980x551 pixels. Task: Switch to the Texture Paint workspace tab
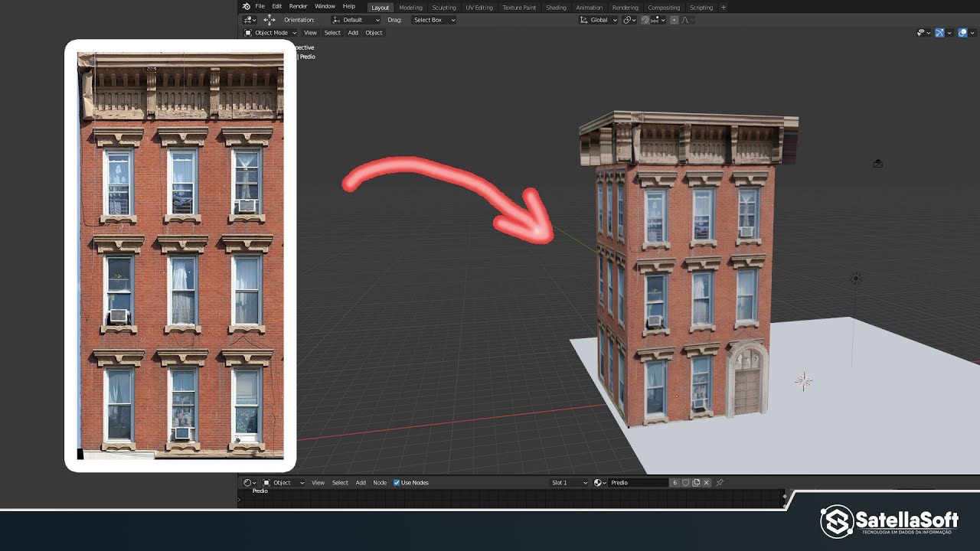tap(519, 8)
